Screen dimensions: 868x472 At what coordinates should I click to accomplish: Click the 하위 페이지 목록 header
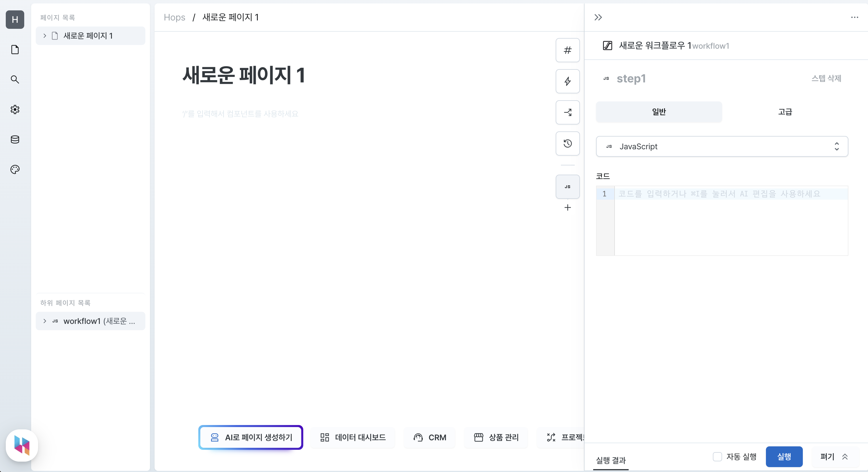point(65,303)
